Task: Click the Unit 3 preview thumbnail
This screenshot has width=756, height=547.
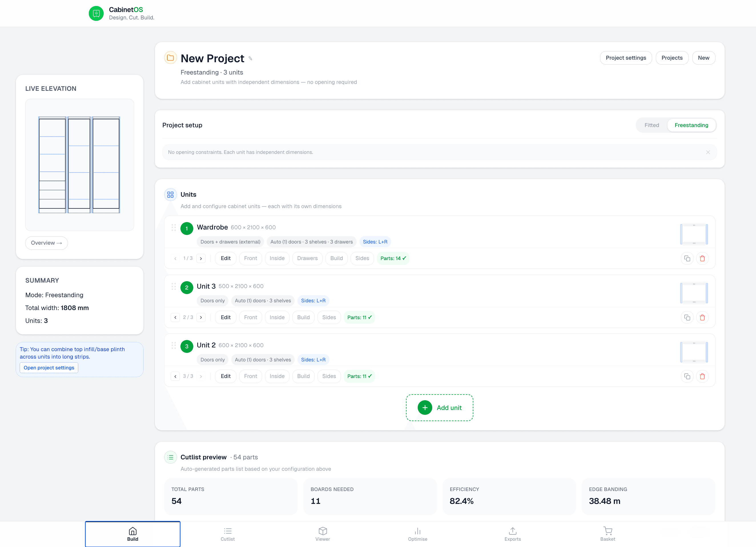Action: click(694, 293)
